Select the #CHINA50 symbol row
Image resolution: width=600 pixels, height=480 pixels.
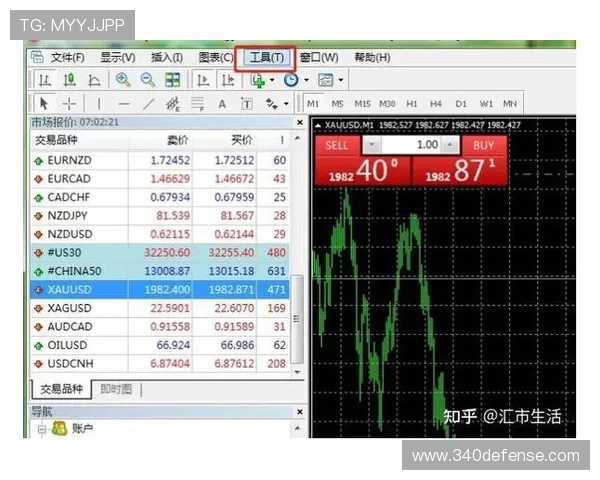click(x=160, y=271)
